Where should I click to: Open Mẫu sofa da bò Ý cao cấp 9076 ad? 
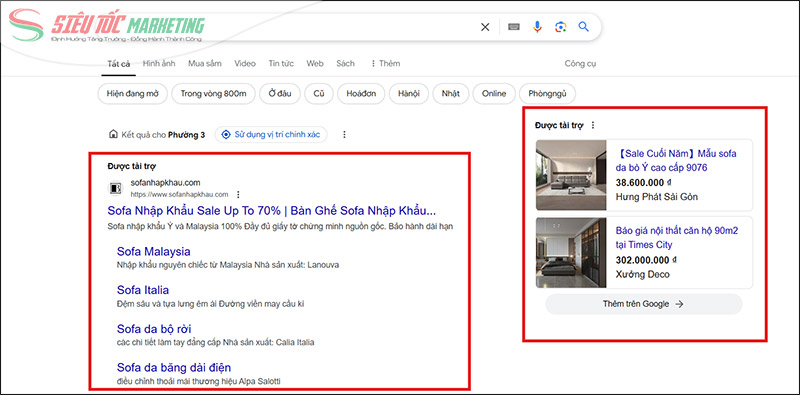676,160
